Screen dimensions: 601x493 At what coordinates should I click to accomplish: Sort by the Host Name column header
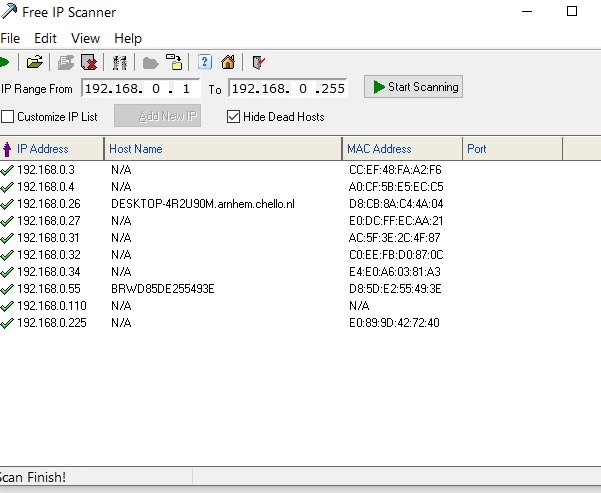(x=223, y=149)
